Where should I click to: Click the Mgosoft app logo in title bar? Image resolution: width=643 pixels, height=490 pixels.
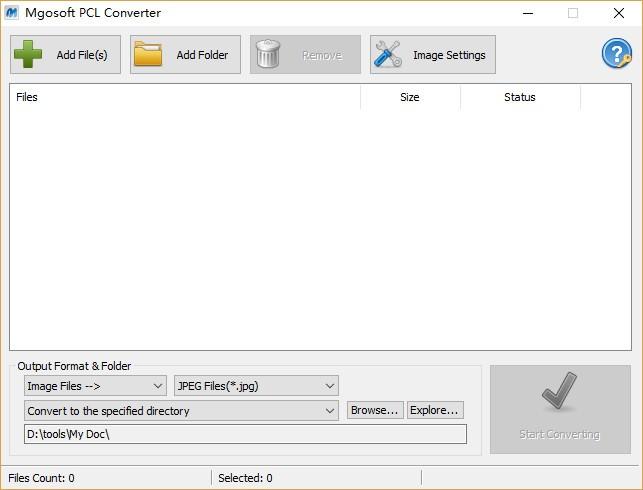pos(11,13)
